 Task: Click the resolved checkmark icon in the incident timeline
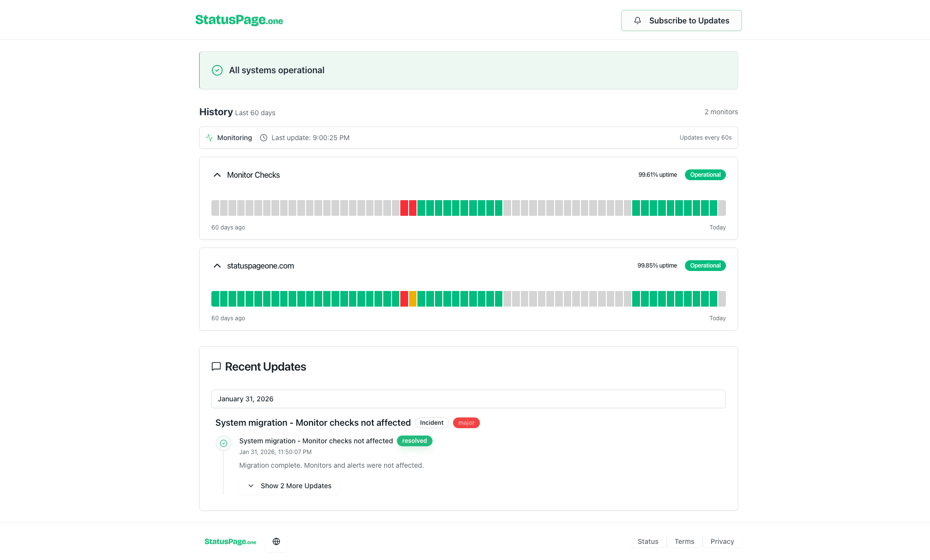223,443
